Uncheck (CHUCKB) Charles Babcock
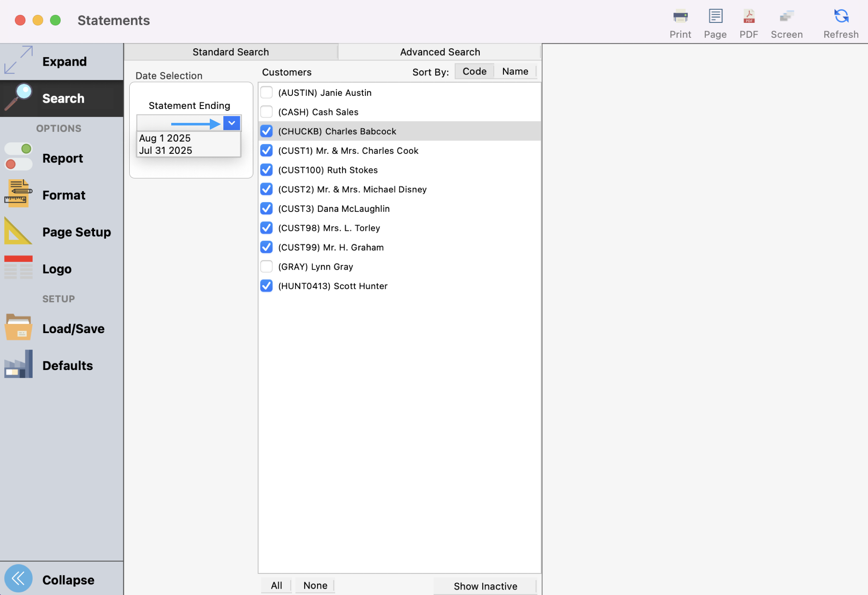 266,131
